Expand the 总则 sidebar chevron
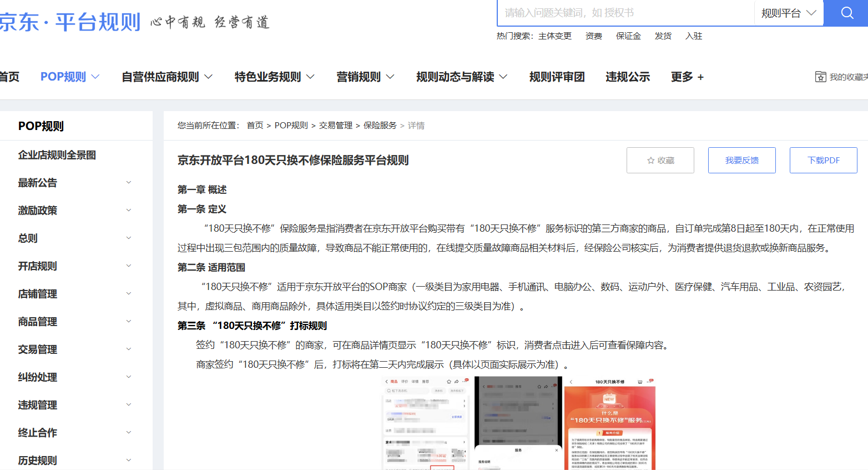 tap(129, 238)
